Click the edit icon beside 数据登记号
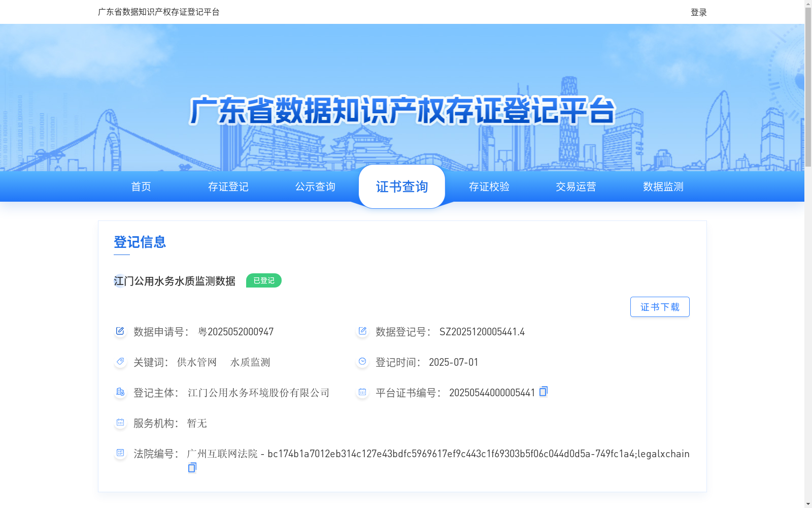Image resolution: width=812 pixels, height=508 pixels. pyautogui.click(x=362, y=331)
